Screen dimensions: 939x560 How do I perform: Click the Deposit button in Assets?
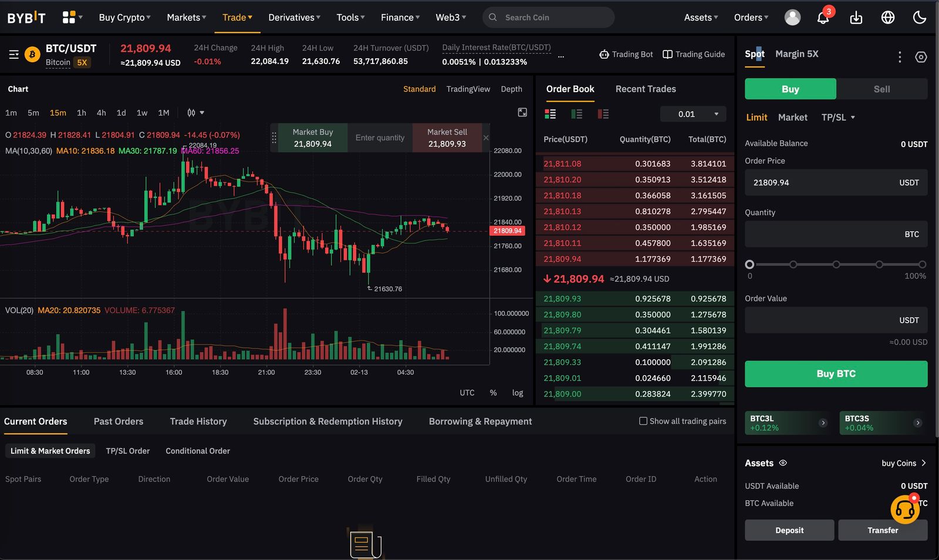[789, 530]
